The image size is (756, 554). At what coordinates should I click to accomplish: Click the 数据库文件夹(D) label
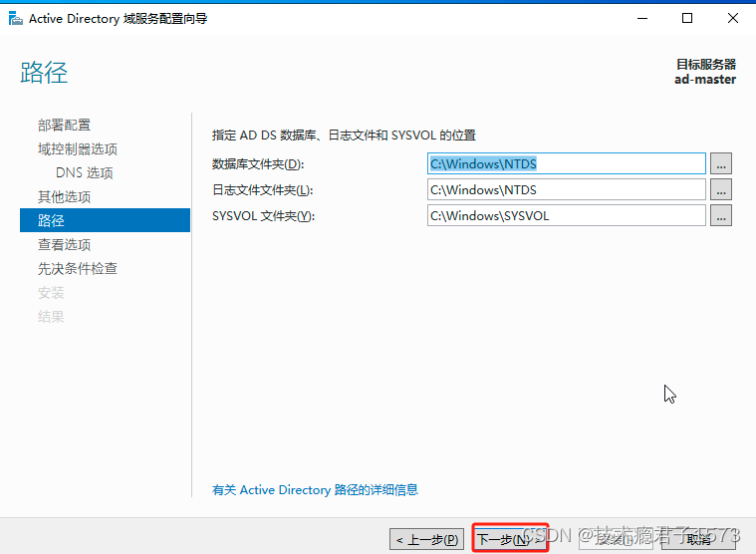258,164
